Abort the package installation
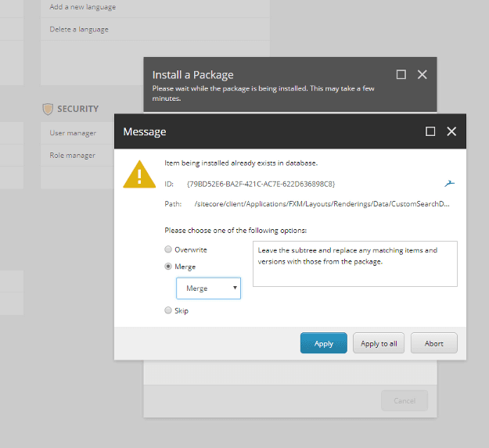The width and height of the screenshot is (489, 448). 433,343
